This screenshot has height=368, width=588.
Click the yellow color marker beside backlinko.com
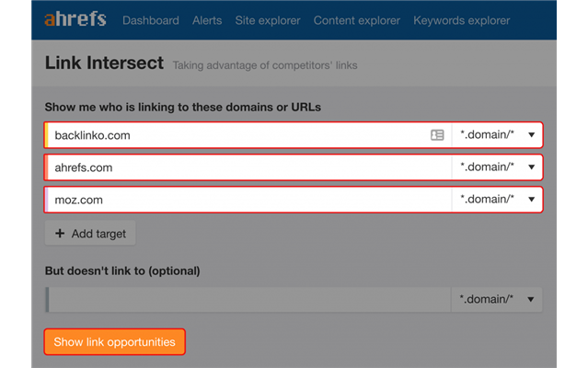click(x=46, y=135)
